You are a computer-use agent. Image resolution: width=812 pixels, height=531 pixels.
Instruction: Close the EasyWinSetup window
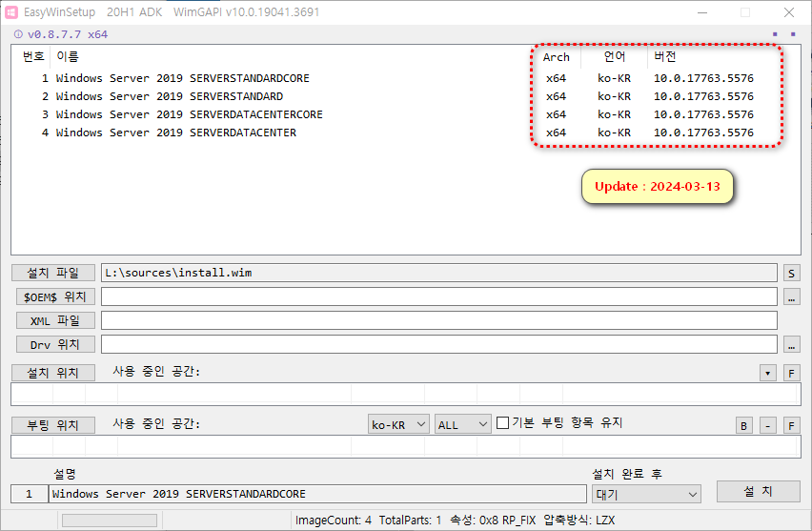789,12
